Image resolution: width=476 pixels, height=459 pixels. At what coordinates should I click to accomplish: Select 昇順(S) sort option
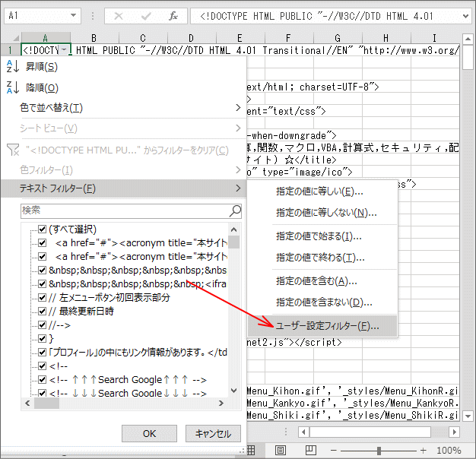(x=123, y=67)
